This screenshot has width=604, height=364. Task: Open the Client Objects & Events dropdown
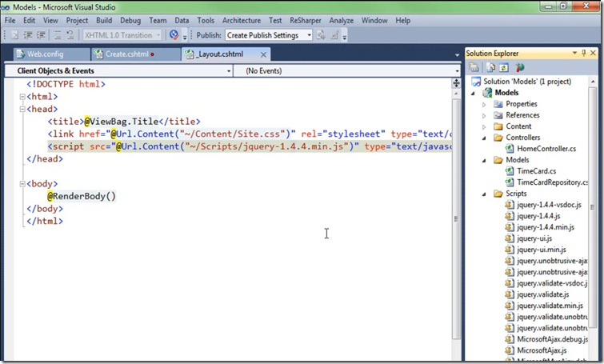[118, 71]
